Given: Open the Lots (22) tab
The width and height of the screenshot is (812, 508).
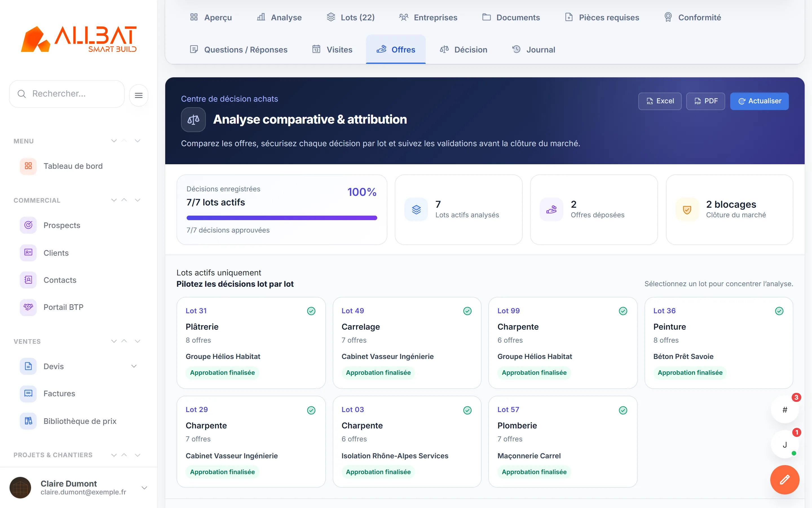Looking at the screenshot, I should click(x=351, y=17).
